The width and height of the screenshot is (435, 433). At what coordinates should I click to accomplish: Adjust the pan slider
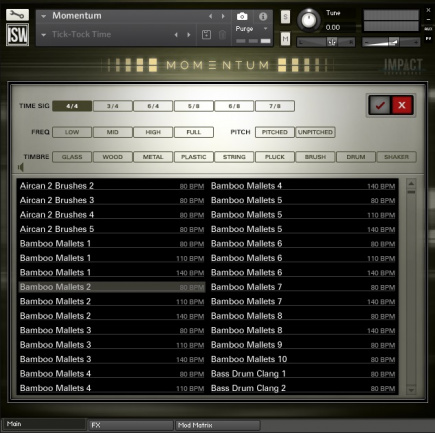326,42
